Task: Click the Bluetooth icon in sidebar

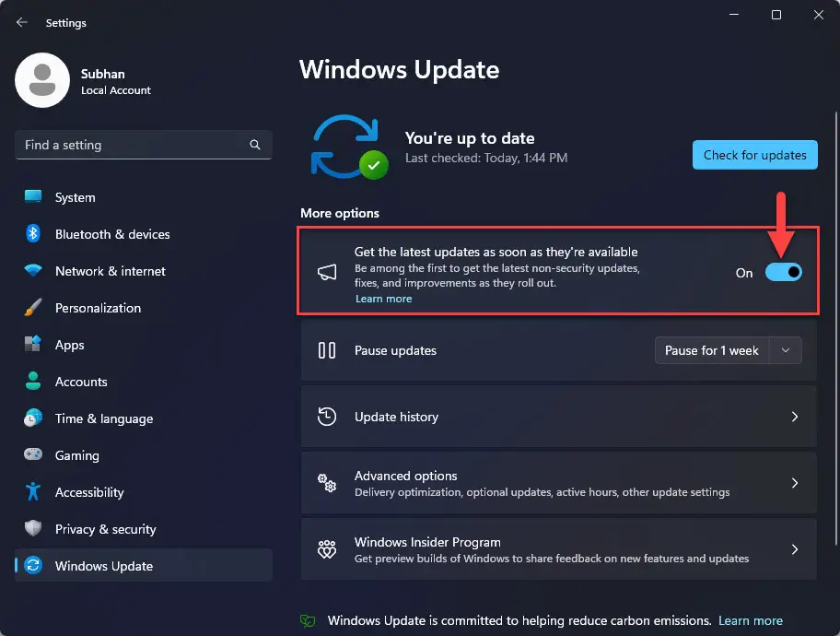Action: [x=33, y=234]
